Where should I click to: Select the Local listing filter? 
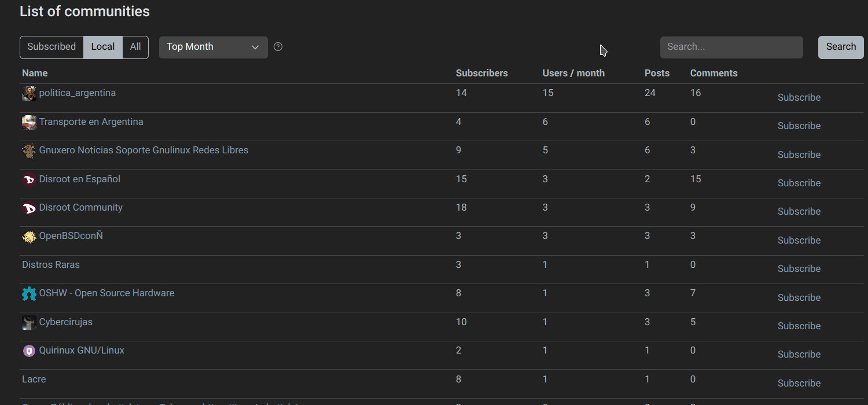(103, 47)
